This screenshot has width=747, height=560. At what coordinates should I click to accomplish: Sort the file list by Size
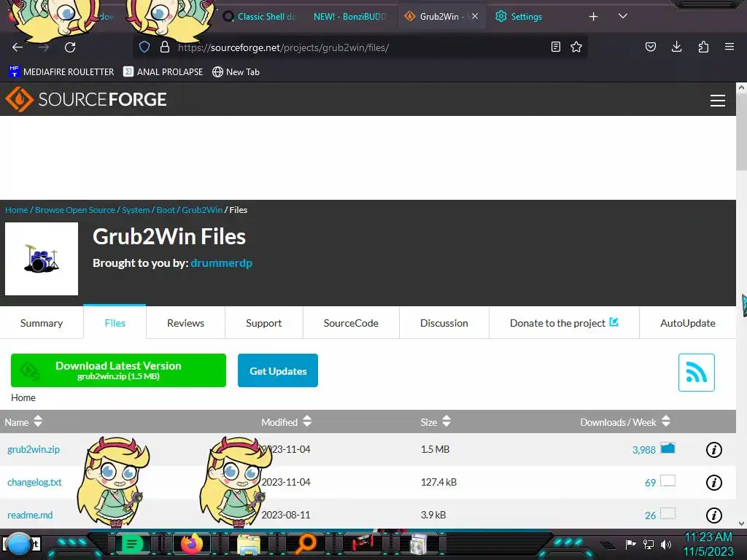click(x=435, y=422)
